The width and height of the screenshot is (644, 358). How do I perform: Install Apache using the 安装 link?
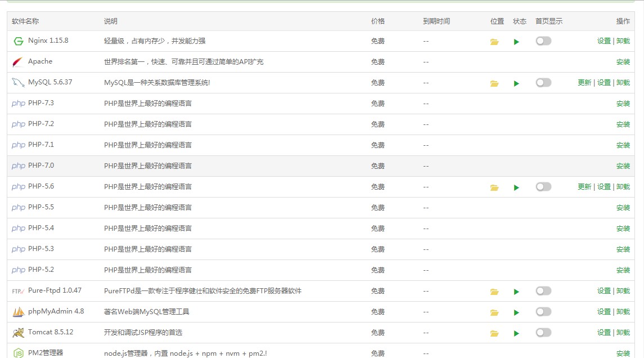coord(623,62)
